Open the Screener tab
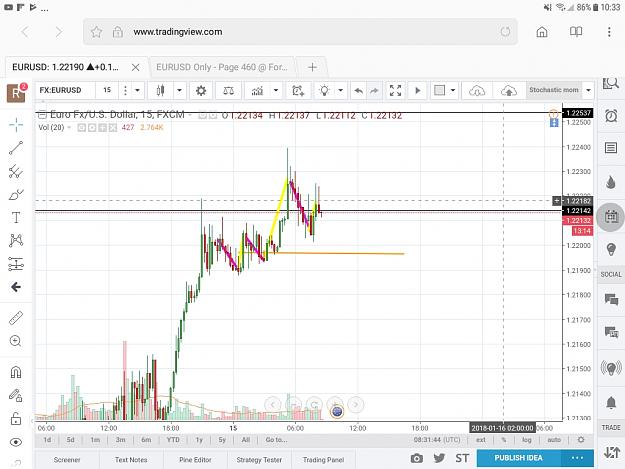 [x=67, y=460]
